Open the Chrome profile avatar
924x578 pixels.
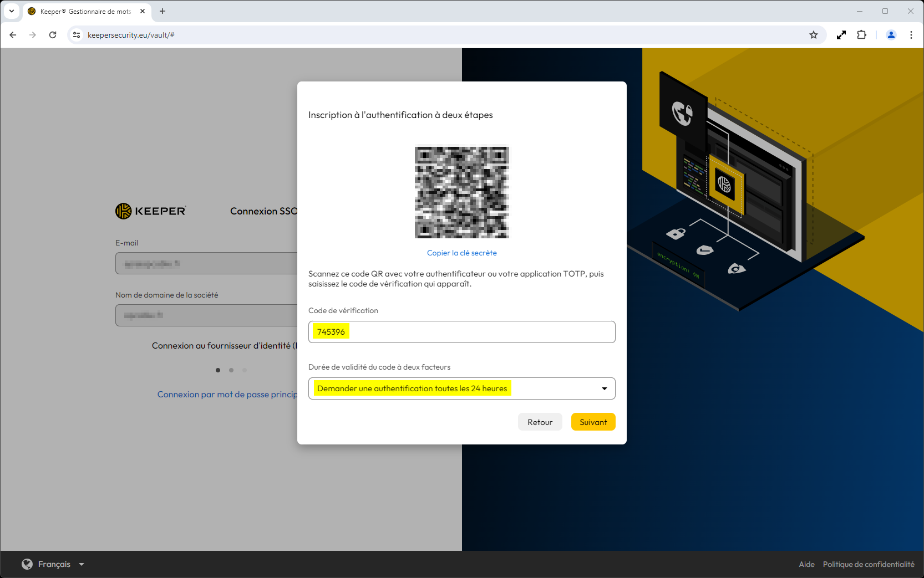[891, 35]
